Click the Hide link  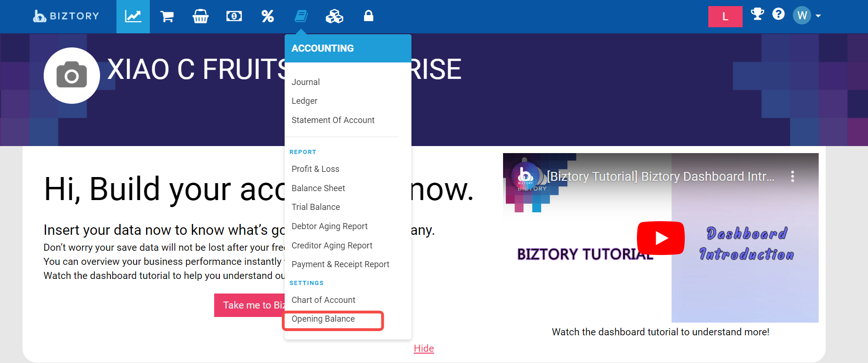(x=424, y=348)
